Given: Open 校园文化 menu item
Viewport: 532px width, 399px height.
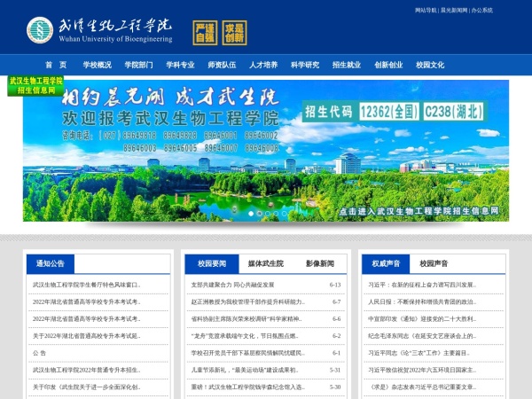Looking at the screenshot, I should pos(430,65).
